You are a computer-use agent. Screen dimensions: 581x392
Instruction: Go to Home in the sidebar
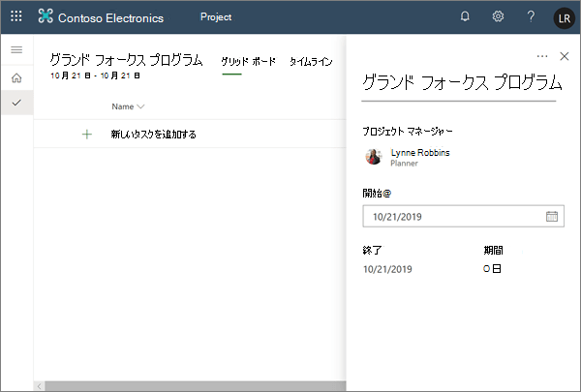click(x=16, y=77)
